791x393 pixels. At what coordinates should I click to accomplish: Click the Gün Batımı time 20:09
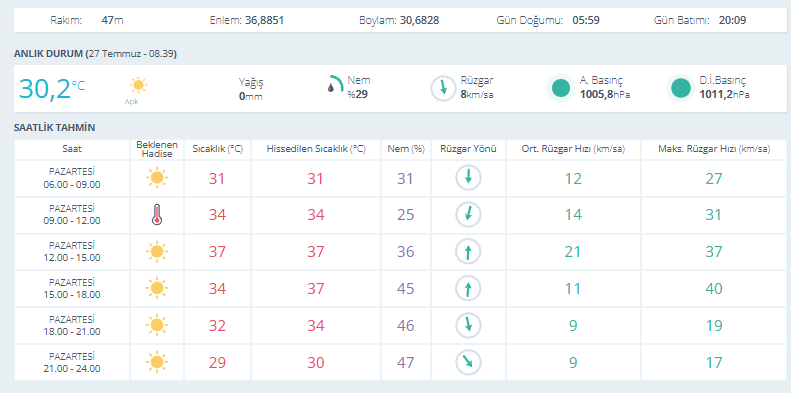(x=733, y=21)
